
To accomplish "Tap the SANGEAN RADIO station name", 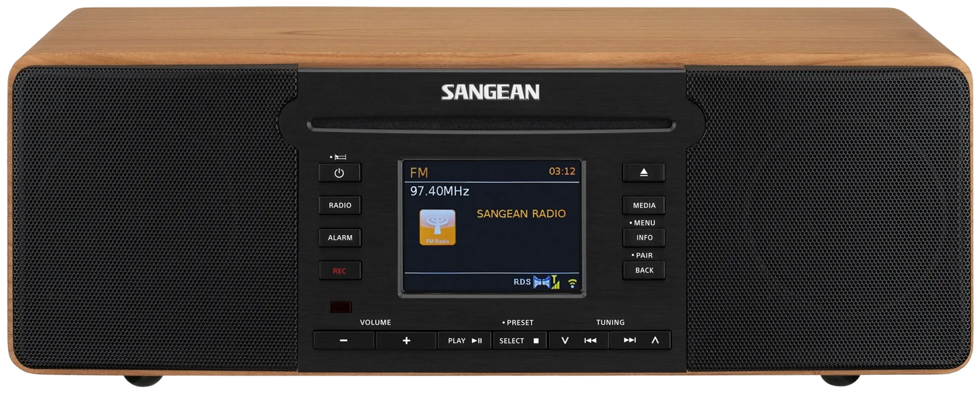I will click(x=521, y=214).
